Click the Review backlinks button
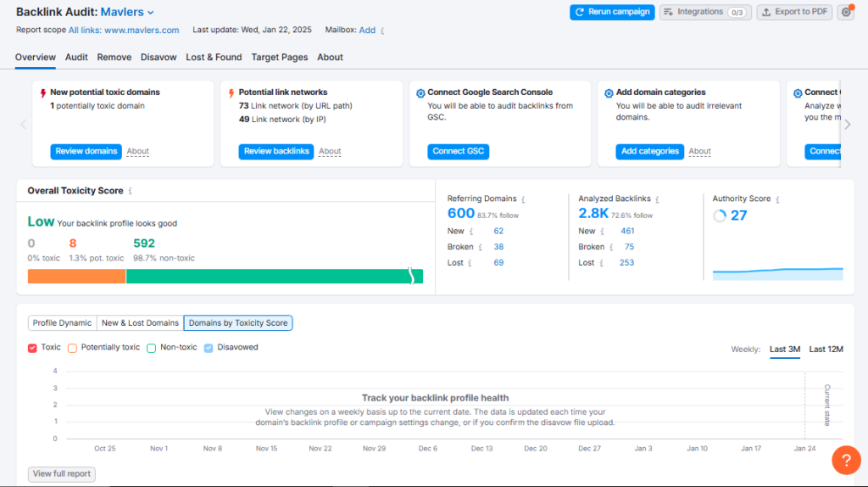Image resolution: width=868 pixels, height=487 pixels. 276,151
